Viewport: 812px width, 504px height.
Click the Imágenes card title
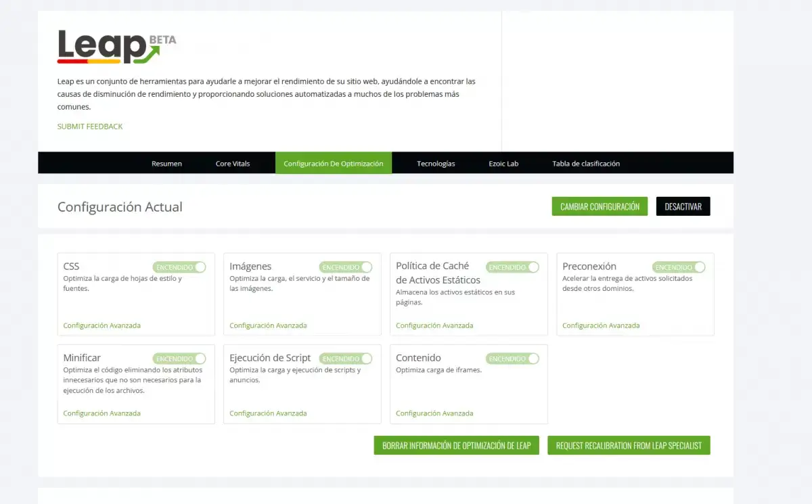point(250,267)
